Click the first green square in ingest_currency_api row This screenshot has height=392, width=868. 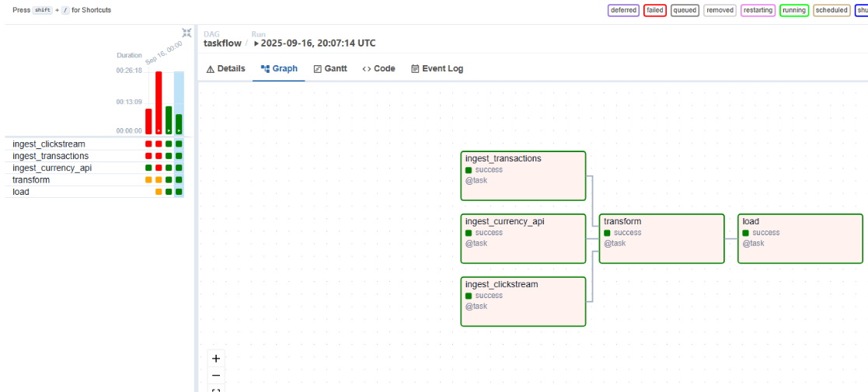(148, 168)
